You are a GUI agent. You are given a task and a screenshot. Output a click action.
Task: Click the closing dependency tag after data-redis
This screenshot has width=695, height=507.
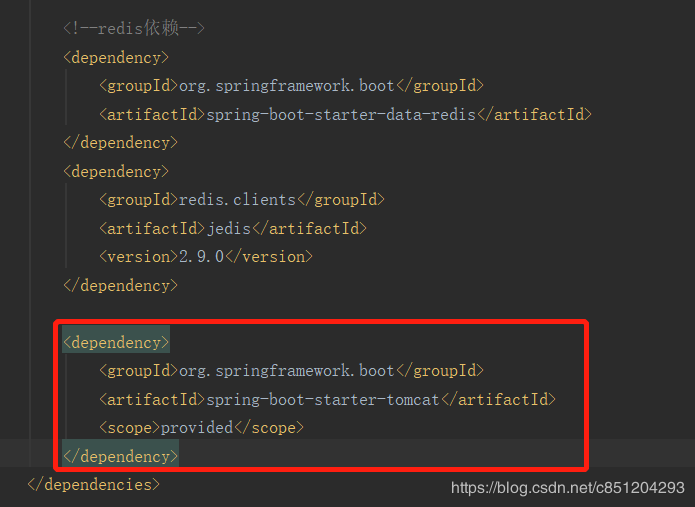click(x=120, y=142)
